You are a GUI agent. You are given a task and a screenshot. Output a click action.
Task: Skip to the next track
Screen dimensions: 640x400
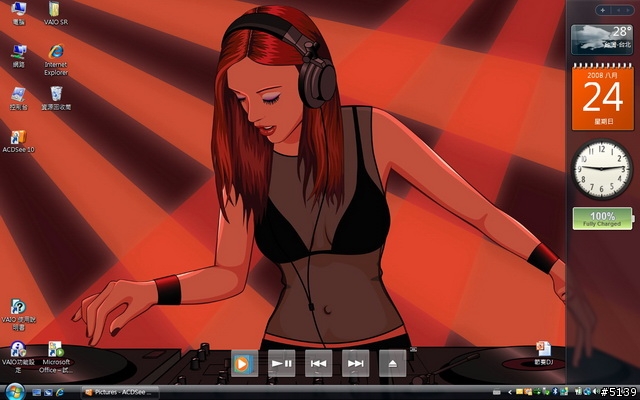356,363
